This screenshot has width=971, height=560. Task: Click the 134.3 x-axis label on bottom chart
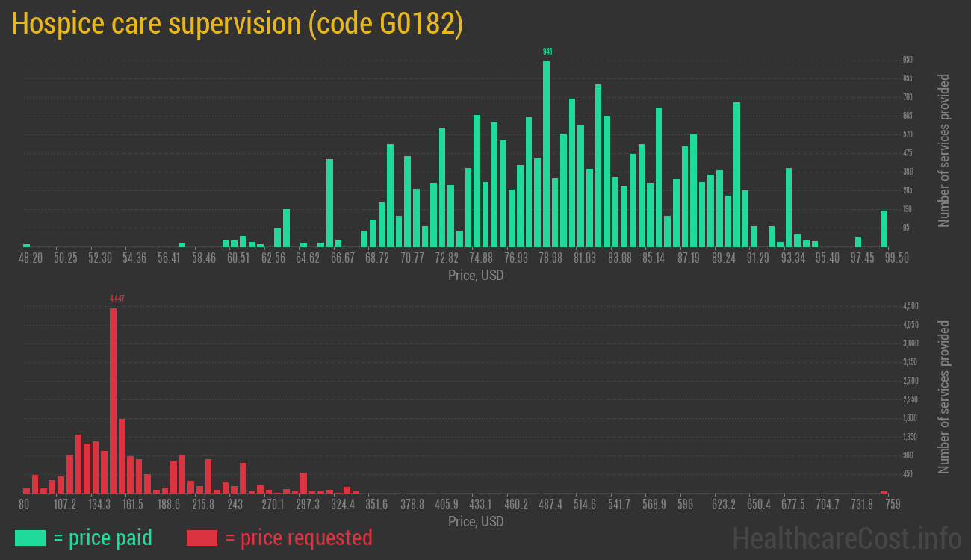(100, 505)
